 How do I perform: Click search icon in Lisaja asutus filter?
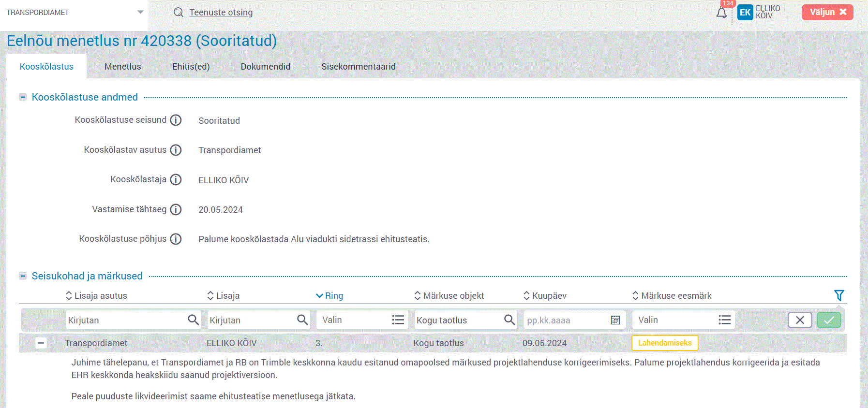193,320
